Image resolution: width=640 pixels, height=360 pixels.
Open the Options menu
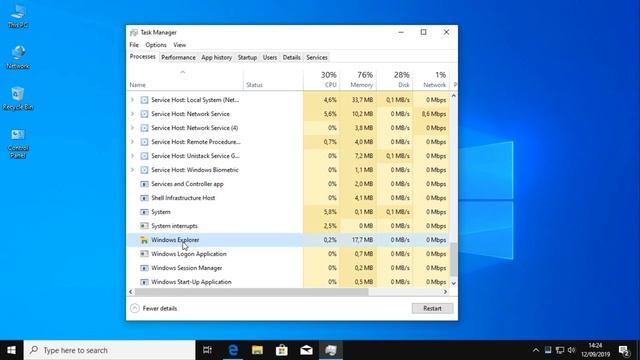(x=156, y=45)
